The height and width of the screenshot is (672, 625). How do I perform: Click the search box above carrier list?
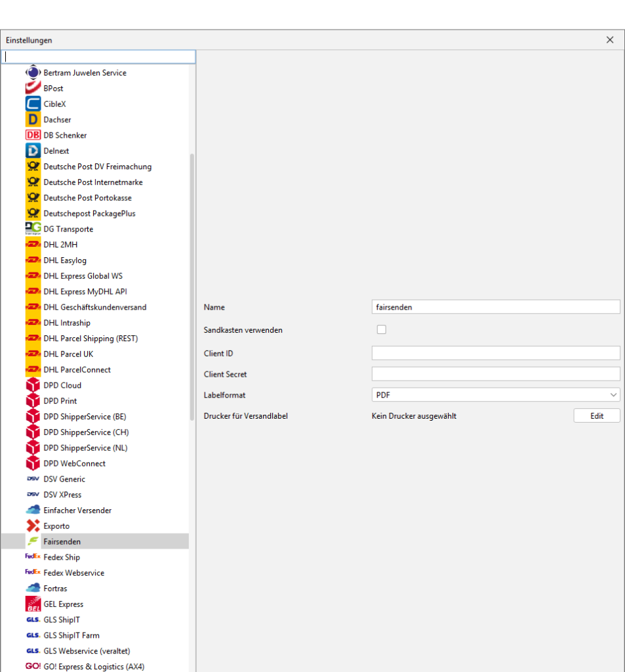coord(98,57)
